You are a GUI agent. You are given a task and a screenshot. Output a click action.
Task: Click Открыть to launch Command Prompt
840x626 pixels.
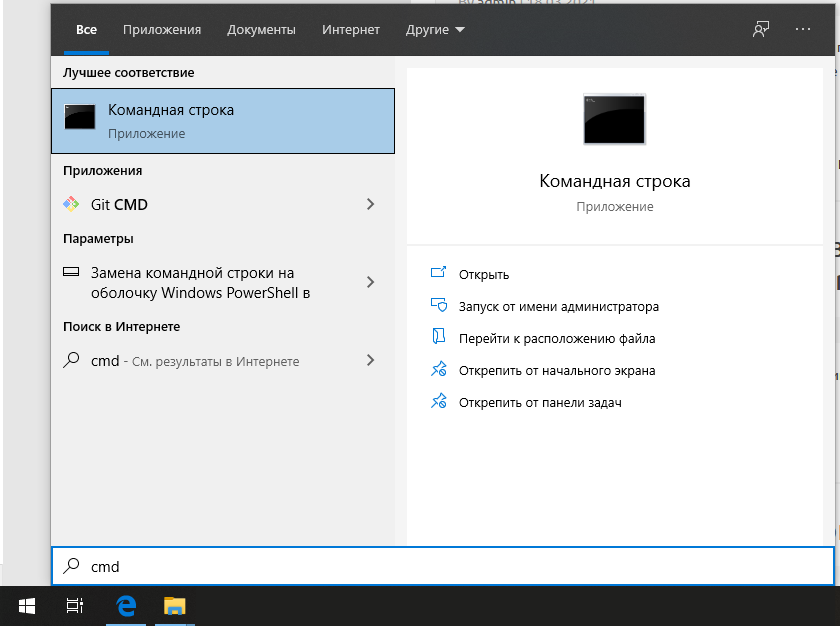pyautogui.click(x=484, y=274)
